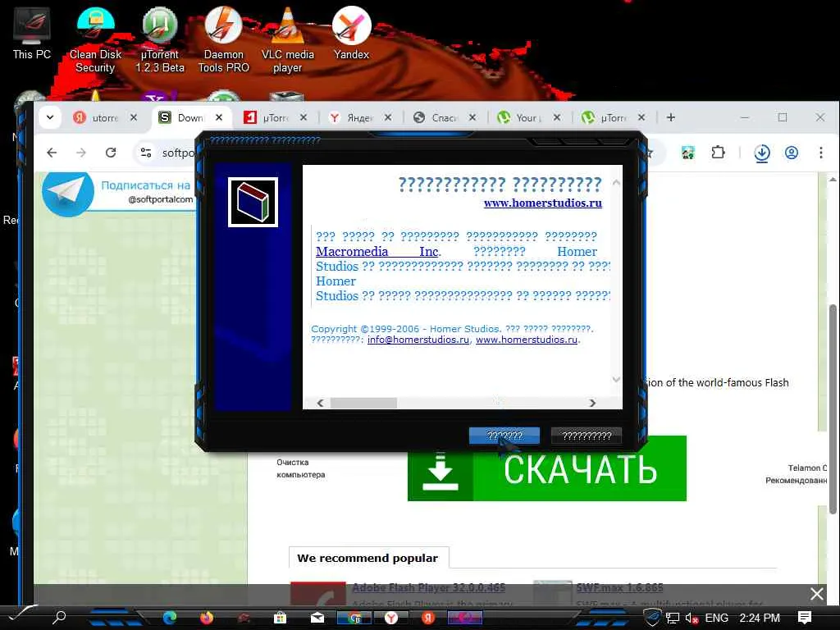This screenshot has width=840, height=630.
Task: Open the notification center icon
Action: point(804,618)
